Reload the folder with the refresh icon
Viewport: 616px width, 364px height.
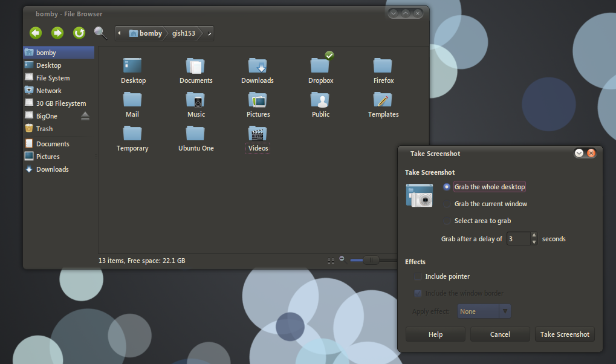[x=79, y=33]
